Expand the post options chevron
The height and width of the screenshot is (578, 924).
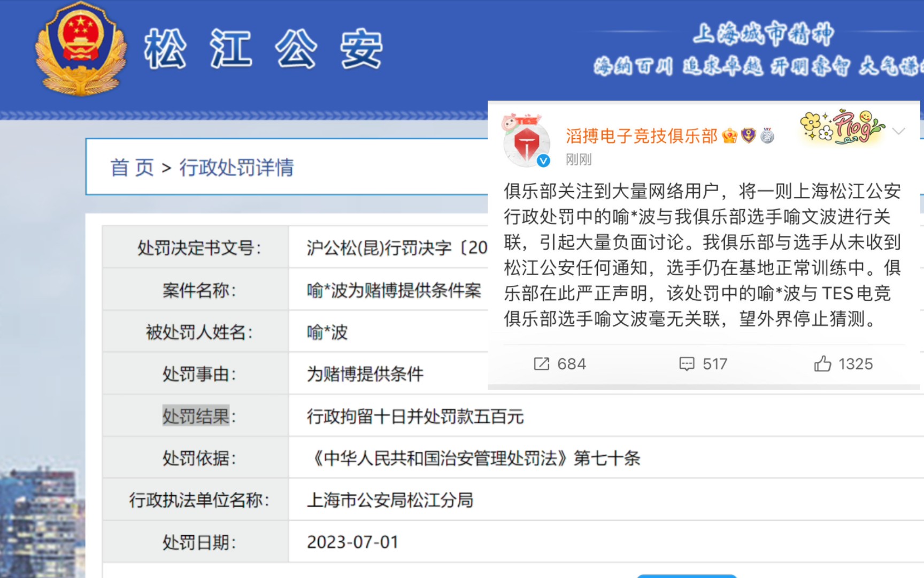coord(899,131)
